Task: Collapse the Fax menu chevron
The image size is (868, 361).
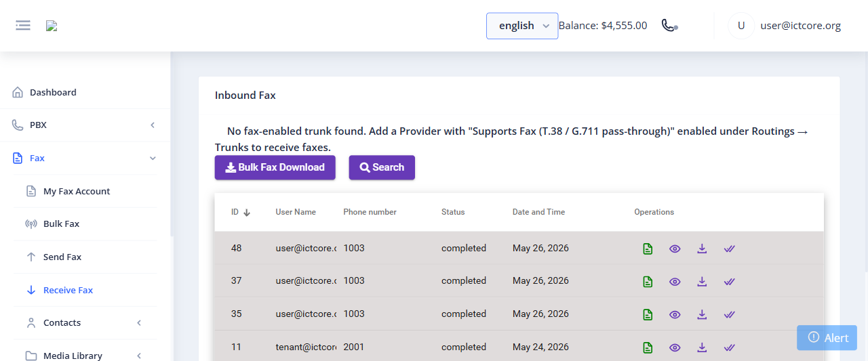Action: point(153,158)
